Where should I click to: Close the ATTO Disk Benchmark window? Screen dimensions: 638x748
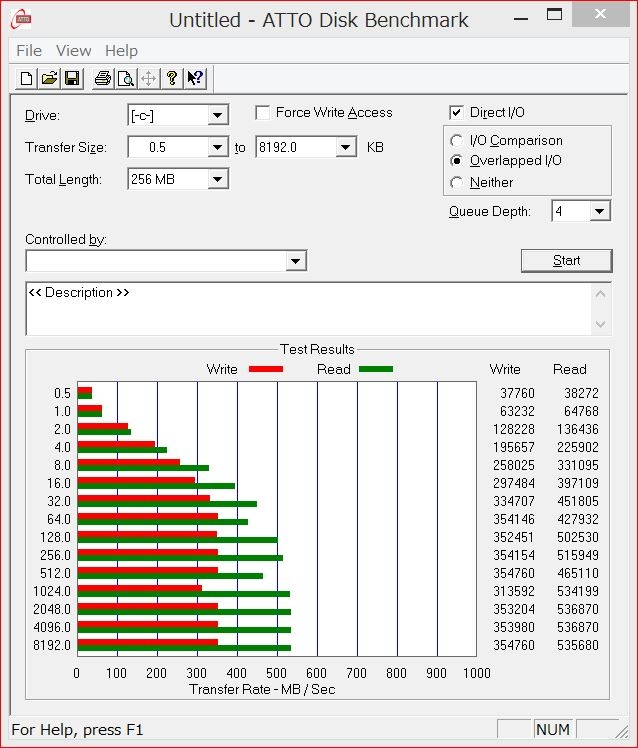click(x=600, y=14)
